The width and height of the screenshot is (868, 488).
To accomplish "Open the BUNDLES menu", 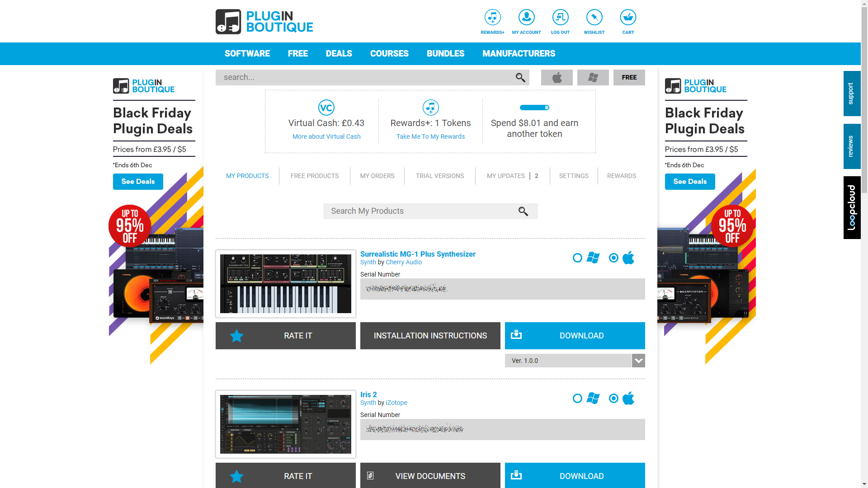I will pos(445,54).
